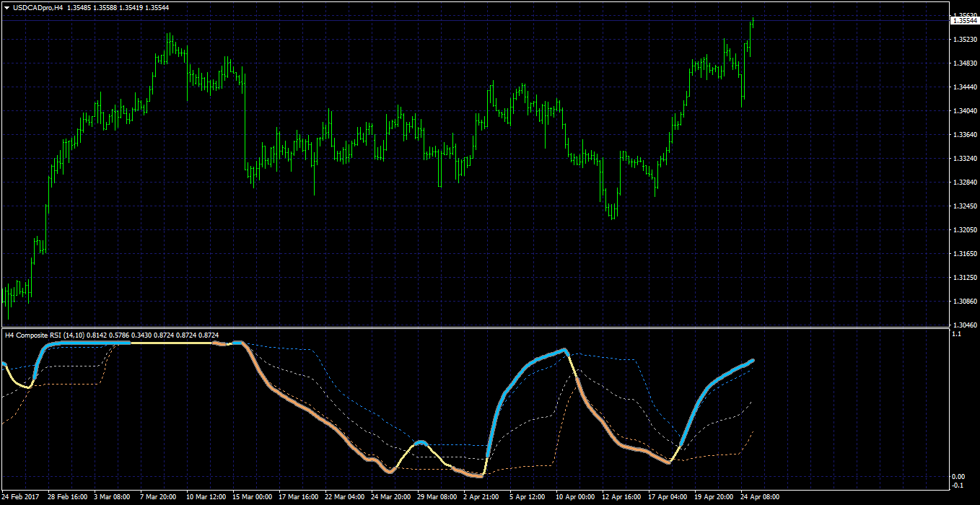This screenshot has height=505, width=980.
Task: Click the lowest candle near 12 Apr 16:00
Action: [x=613, y=211]
